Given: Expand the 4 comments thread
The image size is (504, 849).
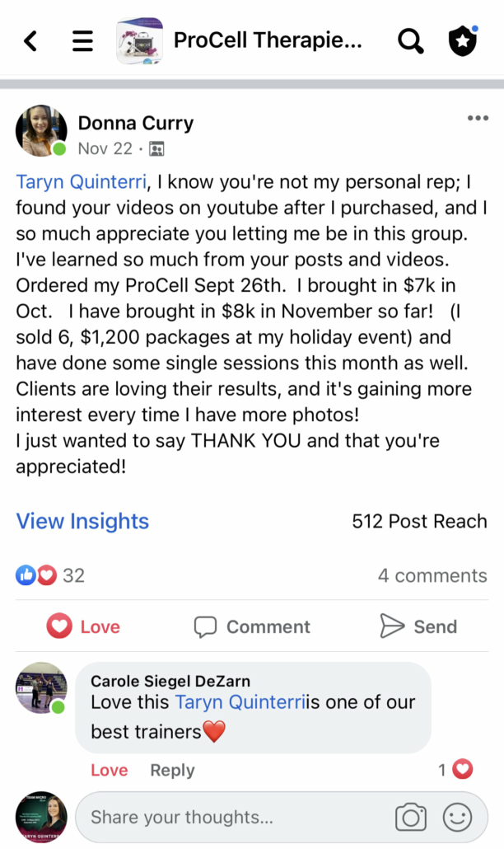Looking at the screenshot, I should (x=432, y=575).
